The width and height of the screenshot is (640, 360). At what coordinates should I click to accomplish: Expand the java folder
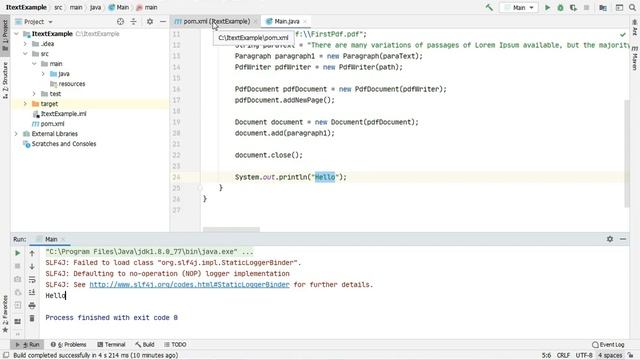point(43,74)
